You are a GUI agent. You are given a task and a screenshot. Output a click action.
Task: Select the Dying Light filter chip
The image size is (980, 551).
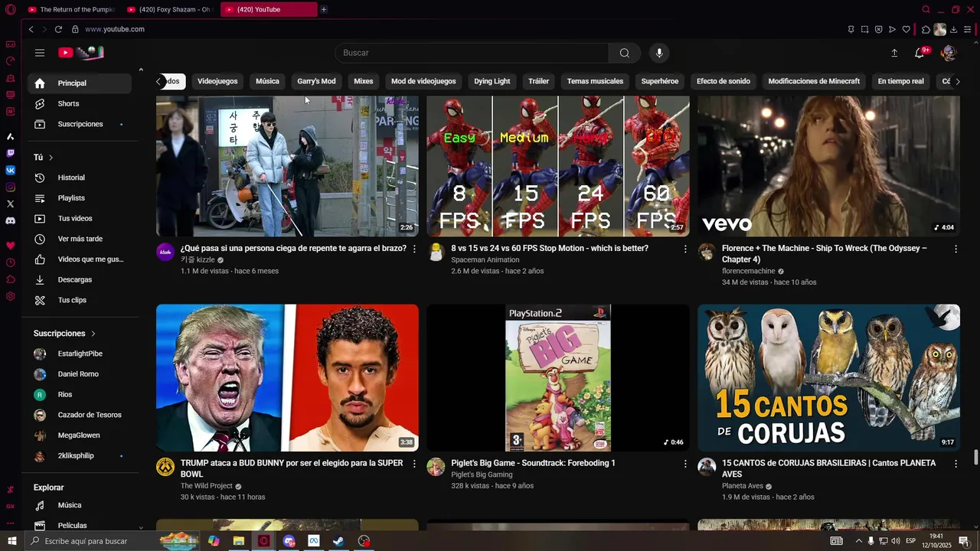(492, 81)
